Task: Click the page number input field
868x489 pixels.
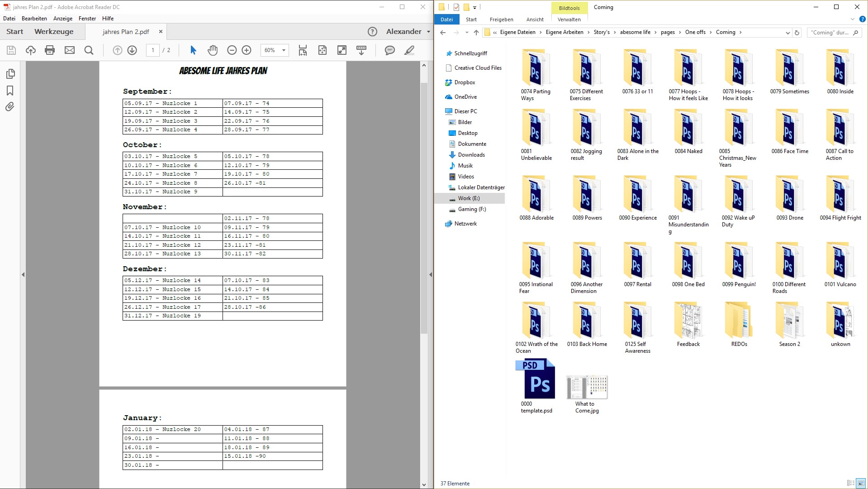Action: 153,50
